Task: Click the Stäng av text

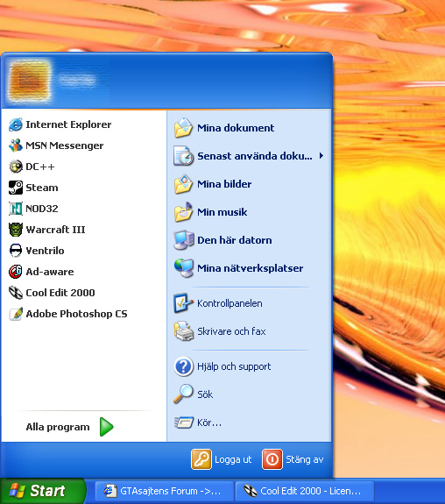Action: [x=305, y=459]
